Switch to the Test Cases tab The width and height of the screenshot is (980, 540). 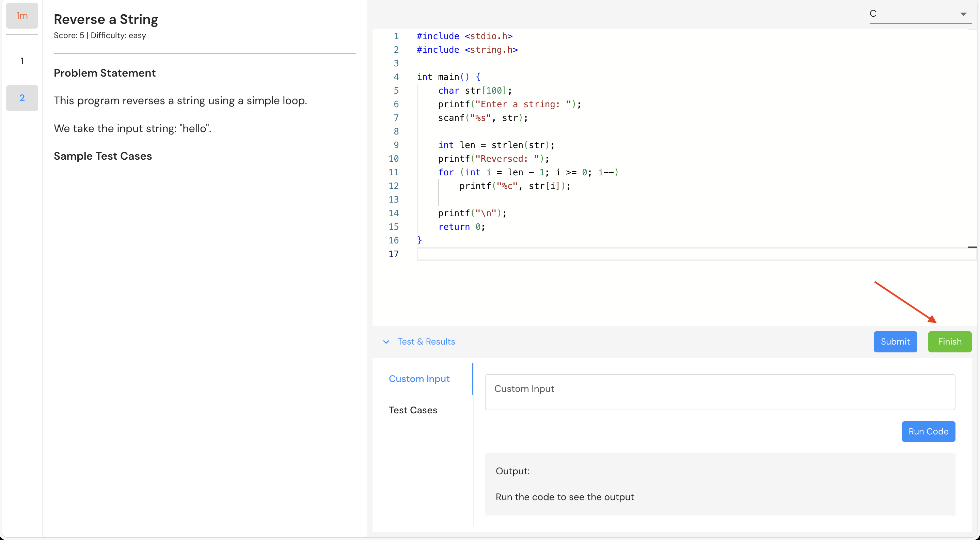(413, 410)
